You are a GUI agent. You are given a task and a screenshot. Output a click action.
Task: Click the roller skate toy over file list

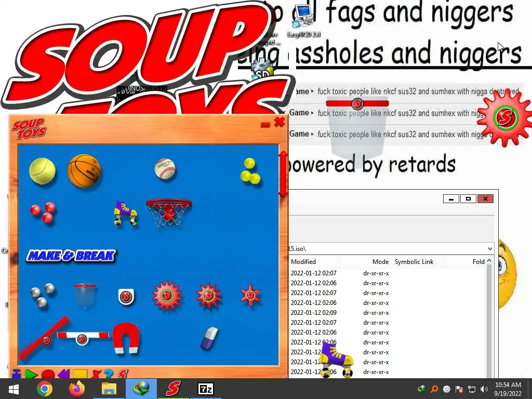pos(337,360)
